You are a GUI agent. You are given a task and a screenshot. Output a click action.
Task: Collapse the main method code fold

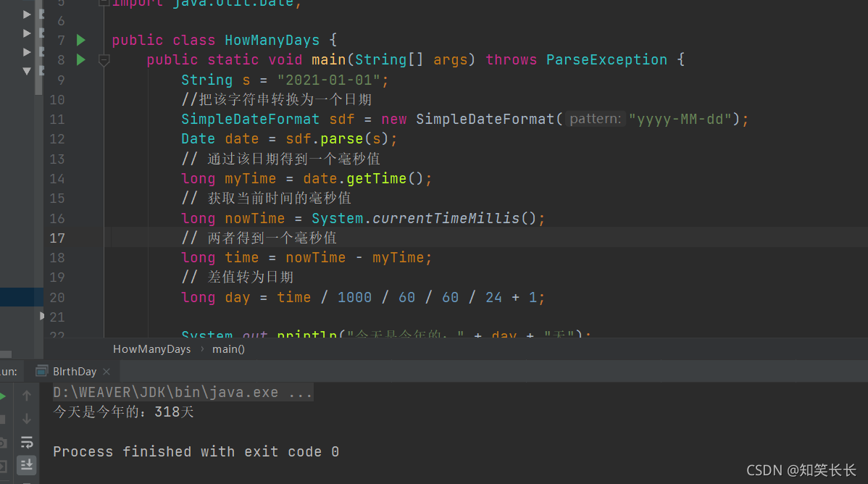coord(104,60)
